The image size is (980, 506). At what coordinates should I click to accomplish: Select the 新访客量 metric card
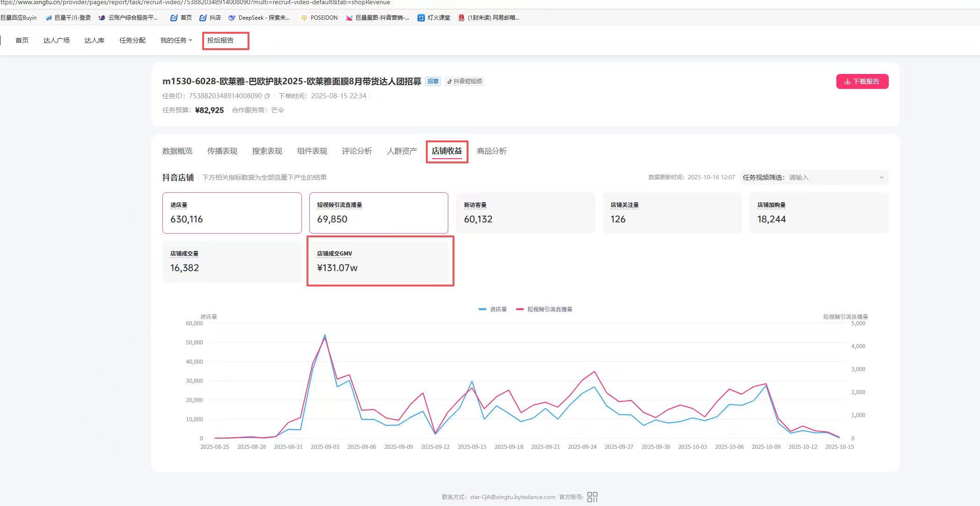(x=526, y=213)
